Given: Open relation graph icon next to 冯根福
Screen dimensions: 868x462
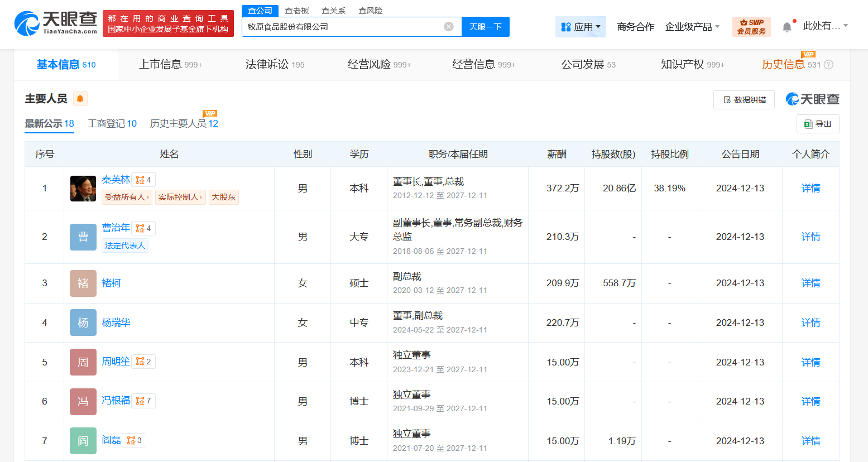Looking at the screenshot, I should tap(143, 401).
